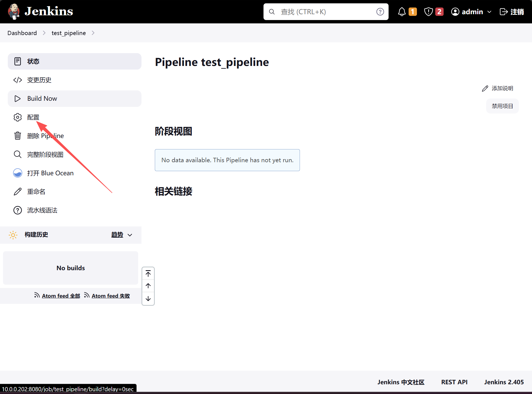Select 删除 Pipeline sidebar item

point(74,136)
